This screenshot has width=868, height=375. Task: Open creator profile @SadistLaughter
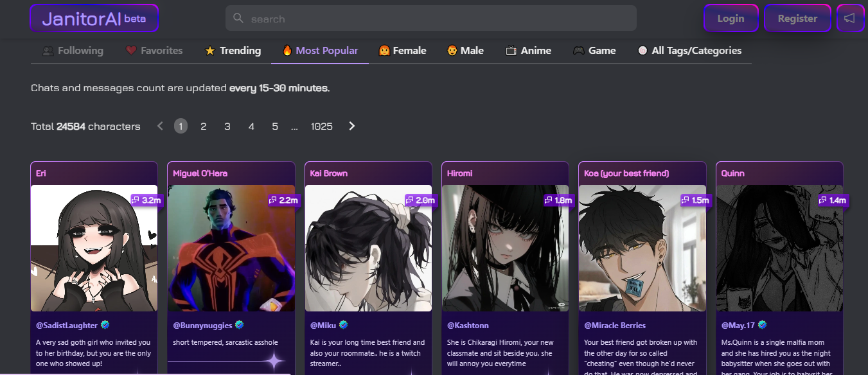67,326
